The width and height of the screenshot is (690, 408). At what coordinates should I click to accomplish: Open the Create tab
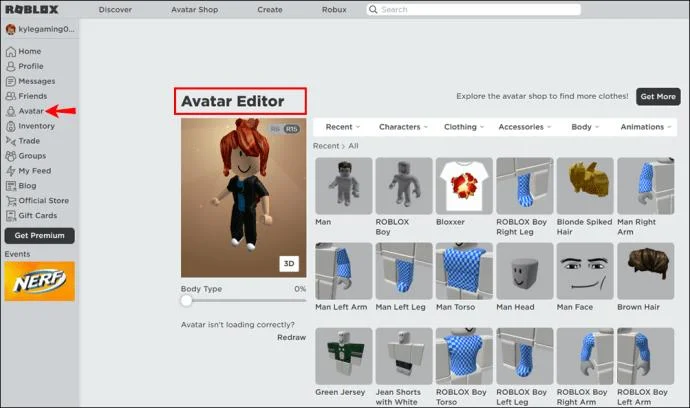(x=270, y=10)
